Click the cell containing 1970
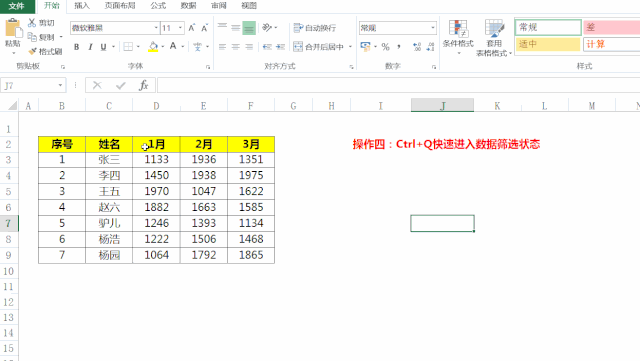 pyautogui.click(x=156, y=191)
